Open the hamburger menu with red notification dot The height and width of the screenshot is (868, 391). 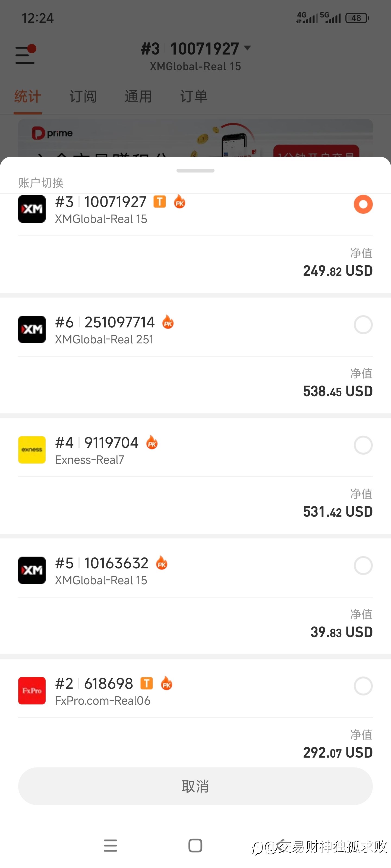[25, 55]
